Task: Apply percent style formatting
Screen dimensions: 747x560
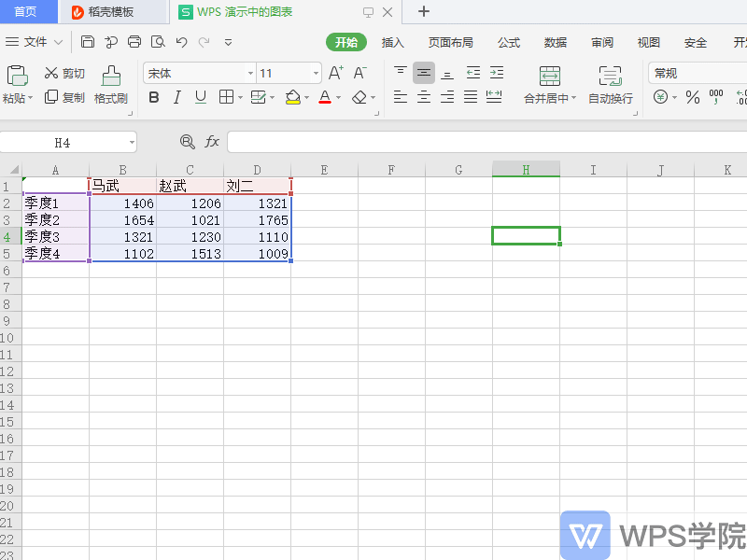Action: coord(693,98)
